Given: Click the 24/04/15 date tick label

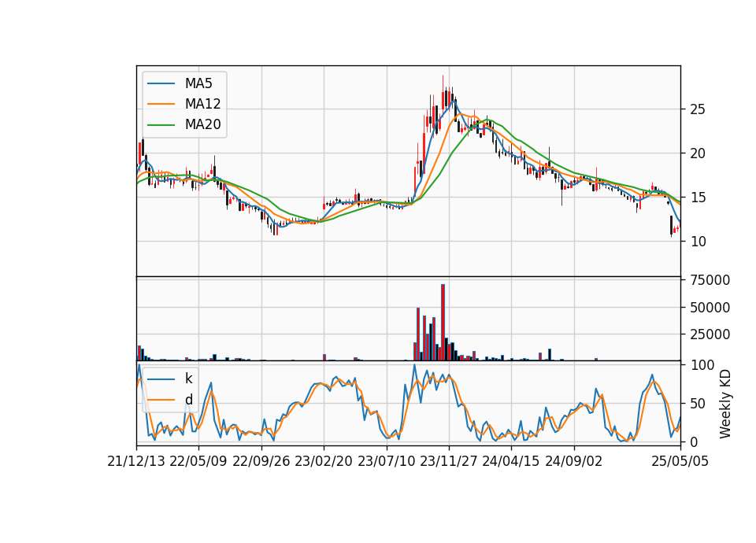Looking at the screenshot, I should (x=511, y=461).
